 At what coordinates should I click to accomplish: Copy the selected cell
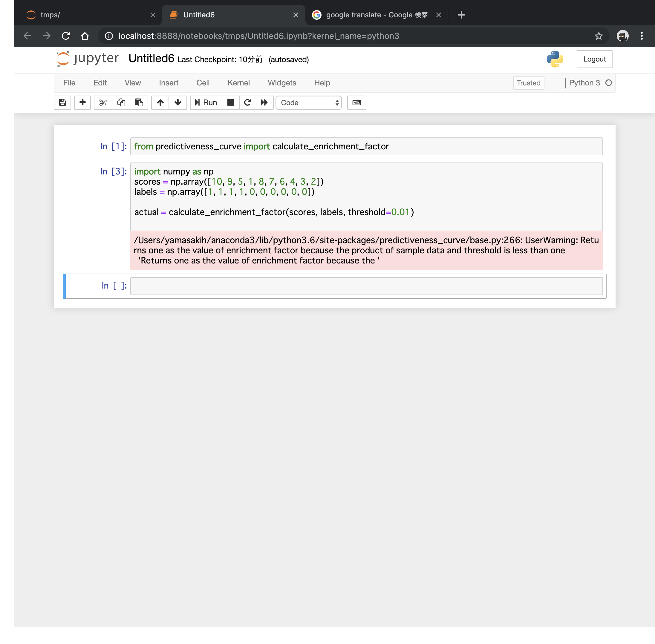point(121,102)
